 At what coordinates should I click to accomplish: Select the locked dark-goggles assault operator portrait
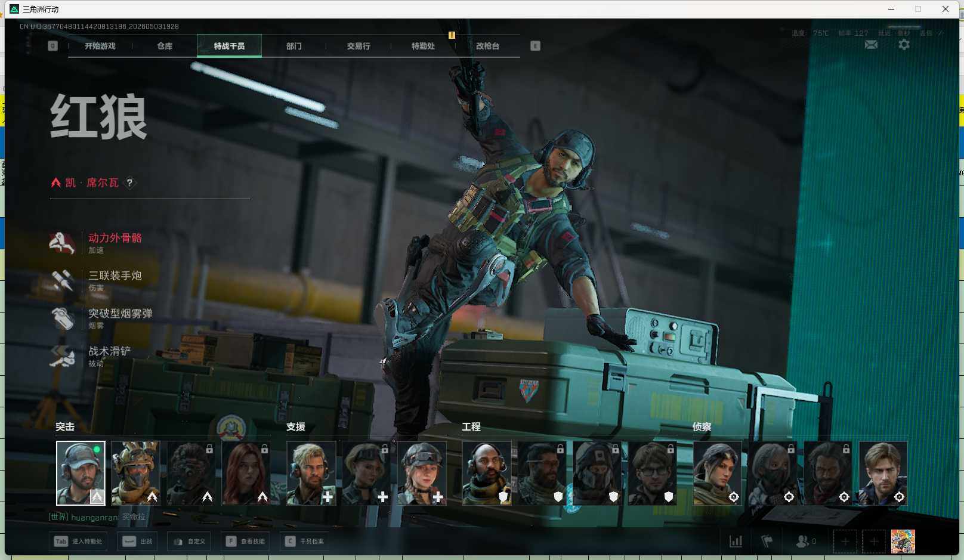190,473
